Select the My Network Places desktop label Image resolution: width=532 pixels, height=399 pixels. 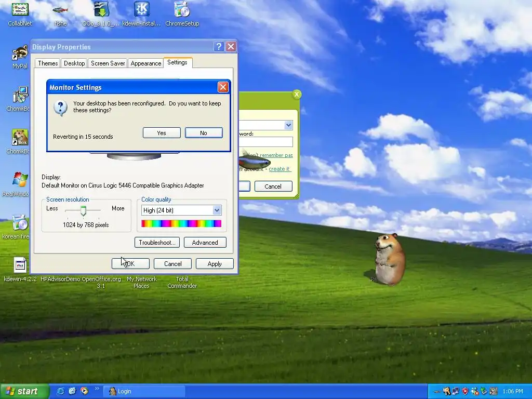[x=141, y=282]
